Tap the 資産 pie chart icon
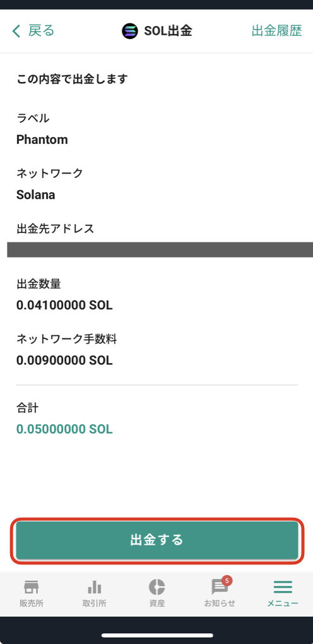This screenshot has height=644, width=313. pyautogui.click(x=156, y=587)
